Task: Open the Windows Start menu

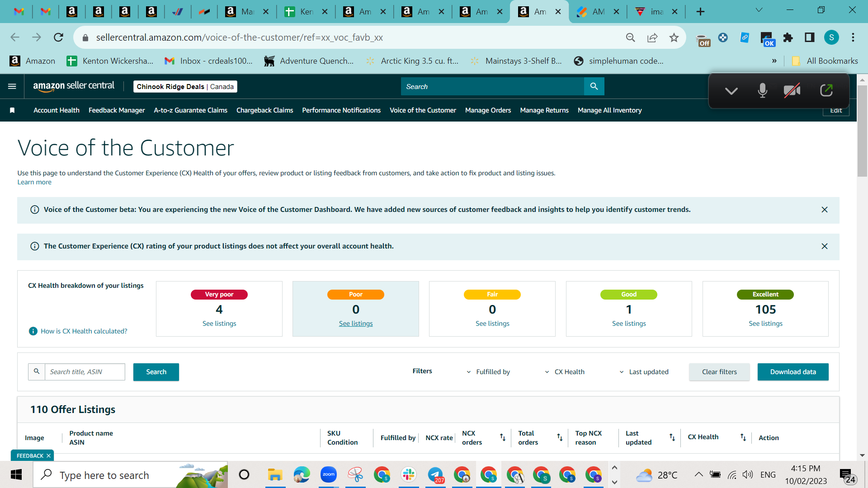Action: coord(16,475)
